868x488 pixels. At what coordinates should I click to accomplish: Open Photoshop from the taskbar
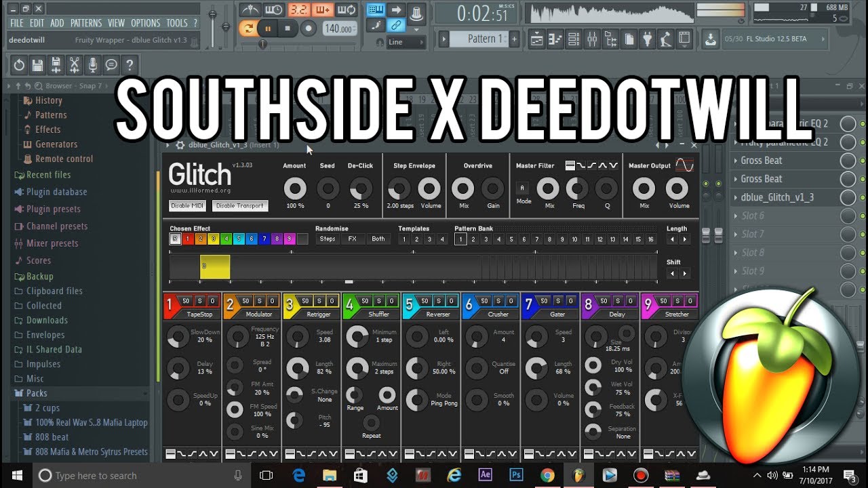pos(516,475)
